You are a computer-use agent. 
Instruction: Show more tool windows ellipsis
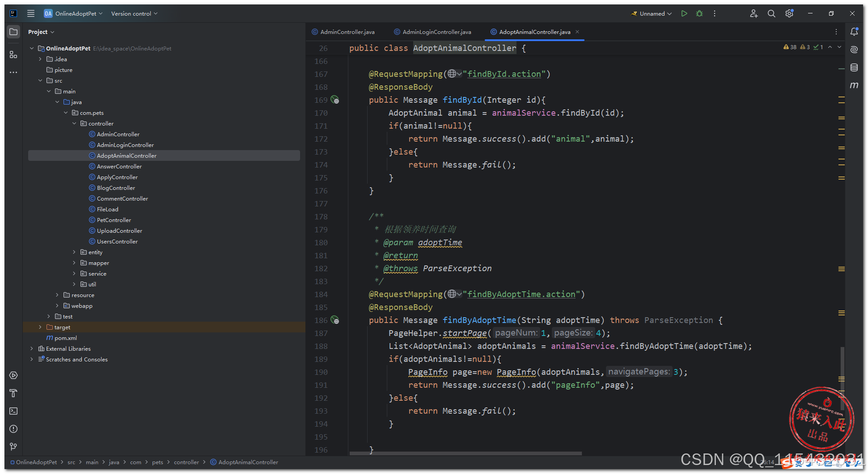[x=13, y=72]
